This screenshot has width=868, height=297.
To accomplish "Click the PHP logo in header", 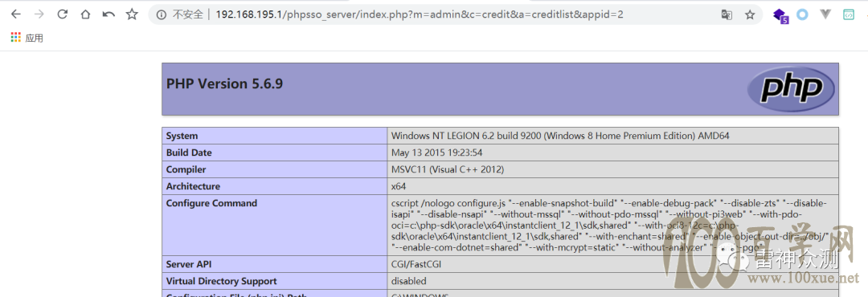I will point(791,88).
